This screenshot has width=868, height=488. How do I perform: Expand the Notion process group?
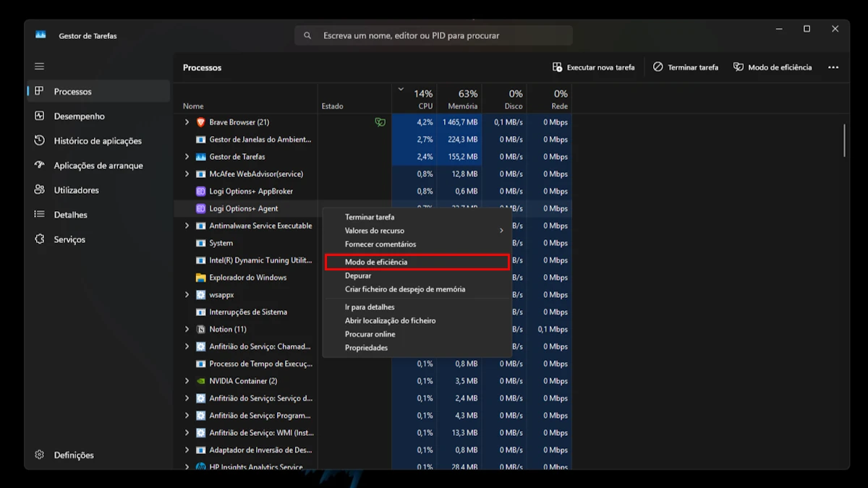[187, 329]
